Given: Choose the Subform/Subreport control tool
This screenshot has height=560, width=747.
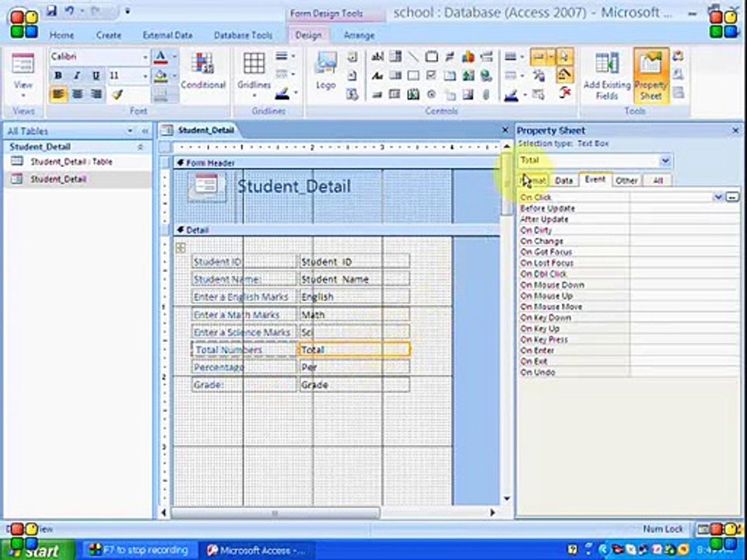Looking at the screenshot, I should tap(395, 94).
